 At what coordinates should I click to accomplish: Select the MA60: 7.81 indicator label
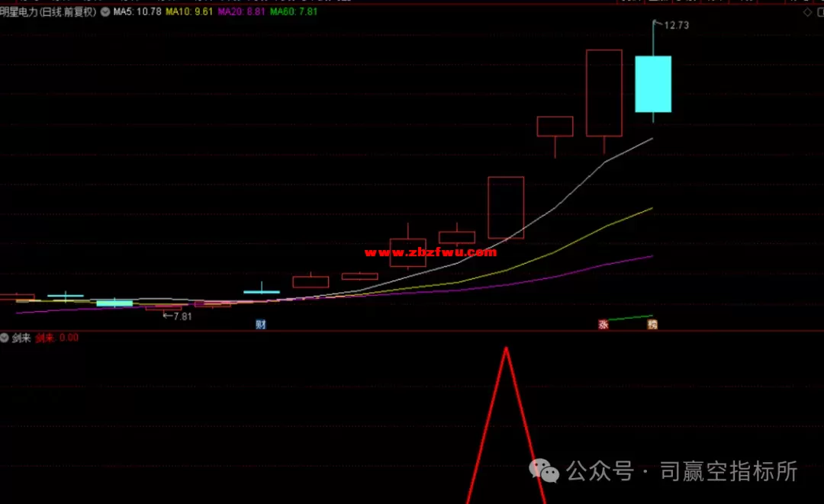pyautogui.click(x=294, y=11)
